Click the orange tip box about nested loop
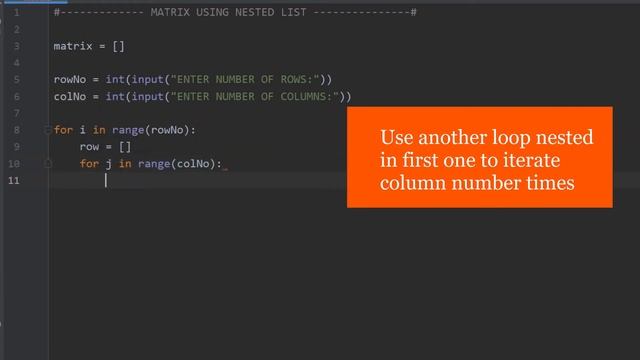Screen dimensions: 640x360 tap(480, 157)
